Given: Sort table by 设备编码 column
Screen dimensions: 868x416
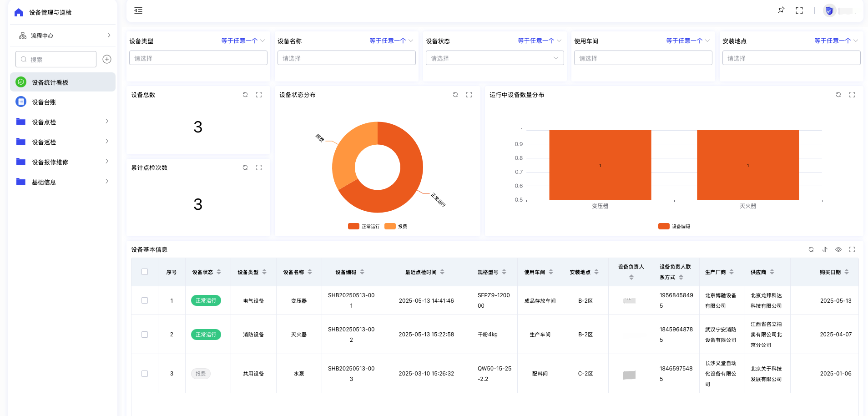Looking at the screenshot, I should pyautogui.click(x=362, y=272).
